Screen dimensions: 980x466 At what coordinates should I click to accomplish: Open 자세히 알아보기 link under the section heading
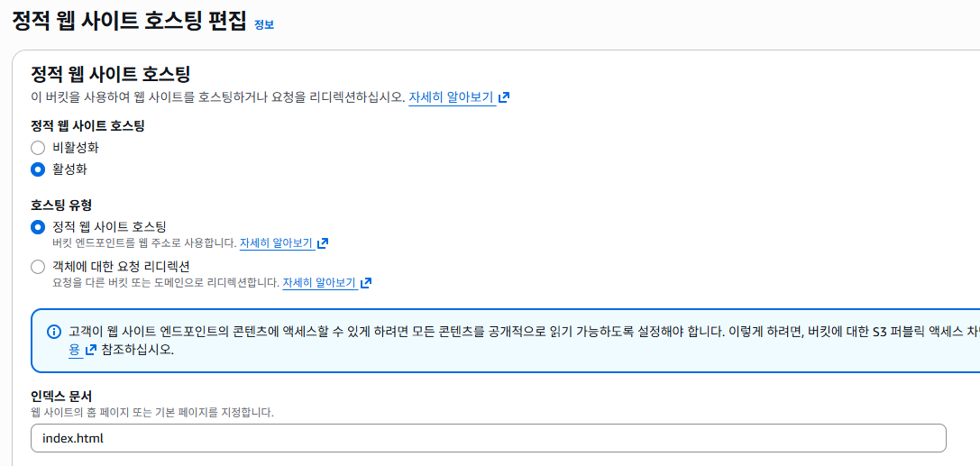(451, 97)
